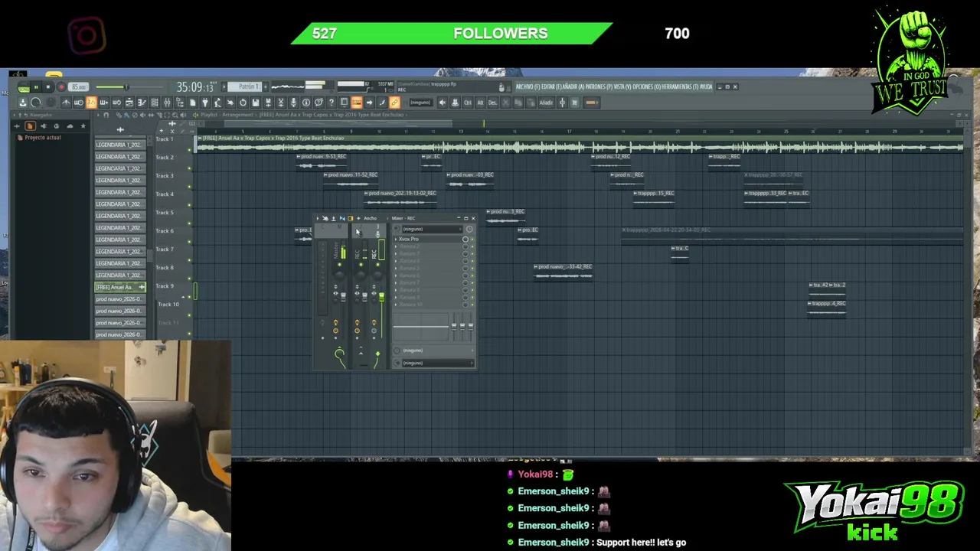Click the shopping cart icon
980x551 pixels.
tap(574, 103)
